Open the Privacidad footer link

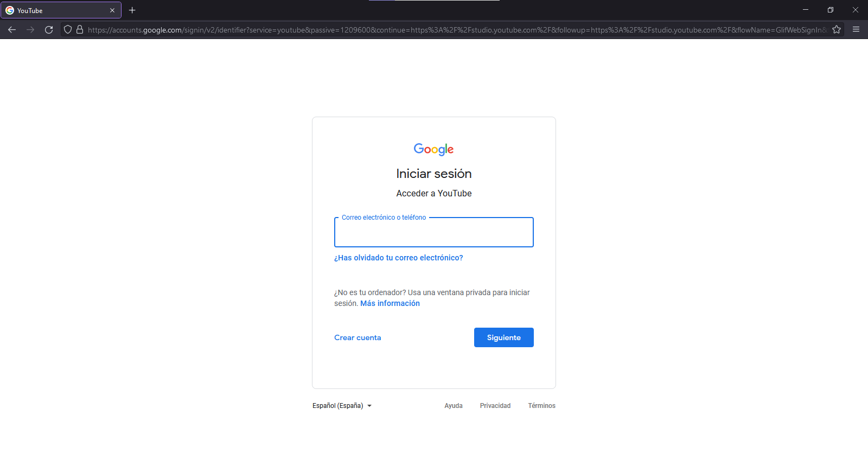(495, 405)
